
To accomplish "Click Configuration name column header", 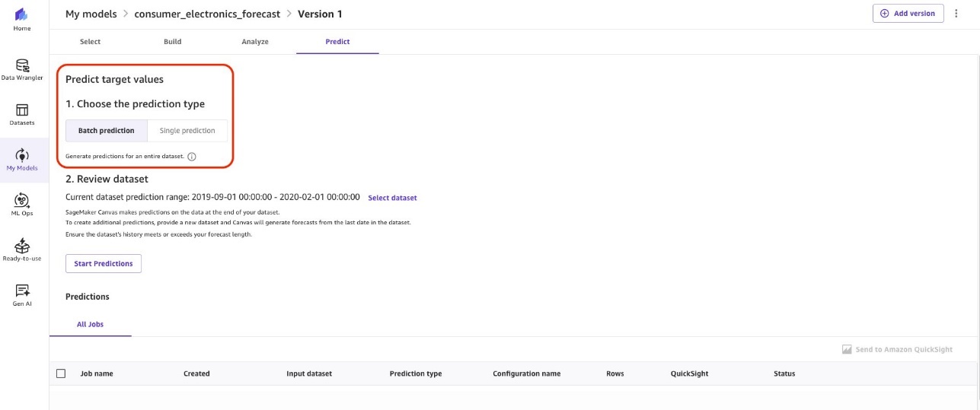I will [527, 373].
